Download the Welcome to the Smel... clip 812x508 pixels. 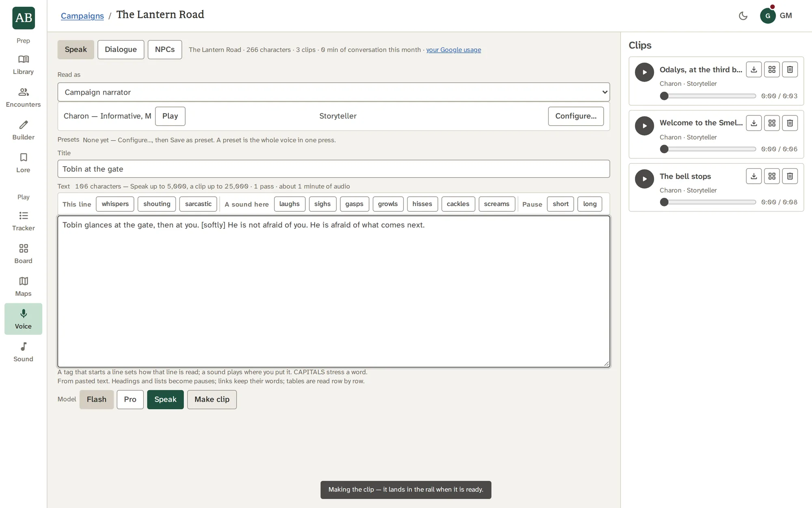coord(754,123)
